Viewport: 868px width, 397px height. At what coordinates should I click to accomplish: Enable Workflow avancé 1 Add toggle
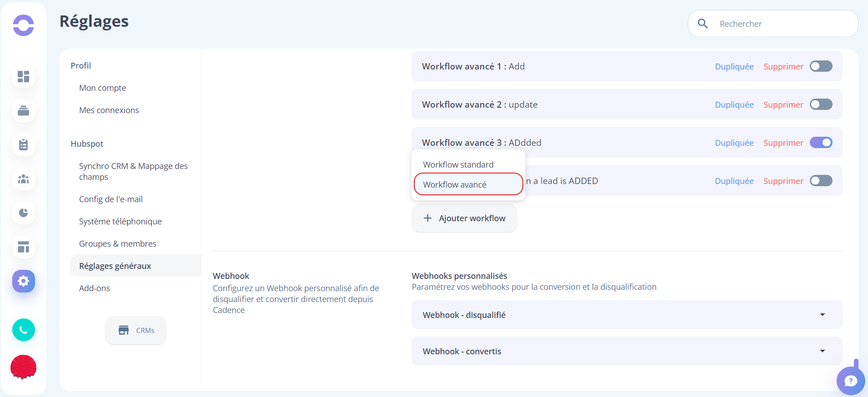click(x=821, y=66)
